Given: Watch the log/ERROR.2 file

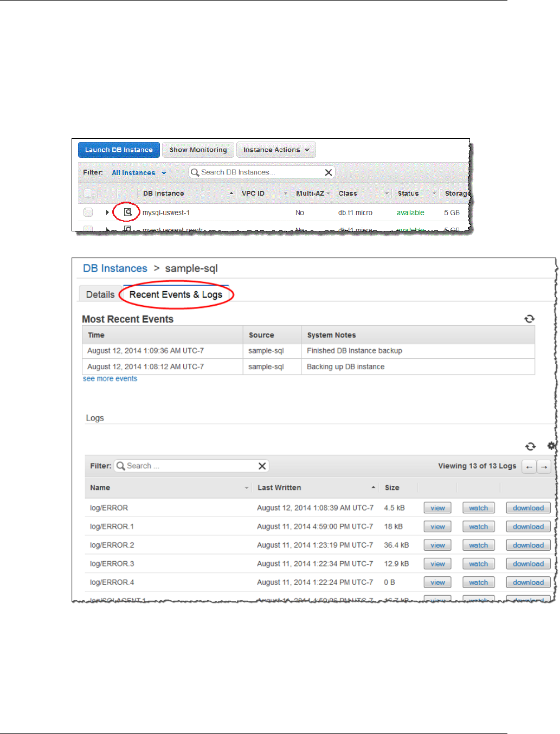Looking at the screenshot, I should pos(478,545).
